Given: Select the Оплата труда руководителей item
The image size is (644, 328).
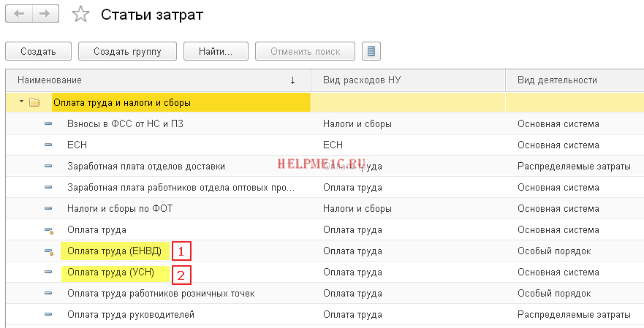Looking at the screenshot, I should pos(131,315).
